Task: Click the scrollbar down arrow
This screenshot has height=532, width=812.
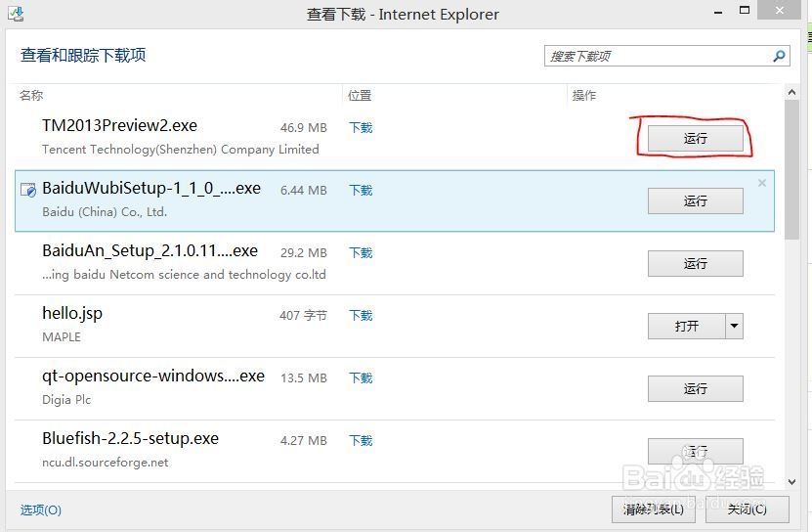Action: [791, 482]
